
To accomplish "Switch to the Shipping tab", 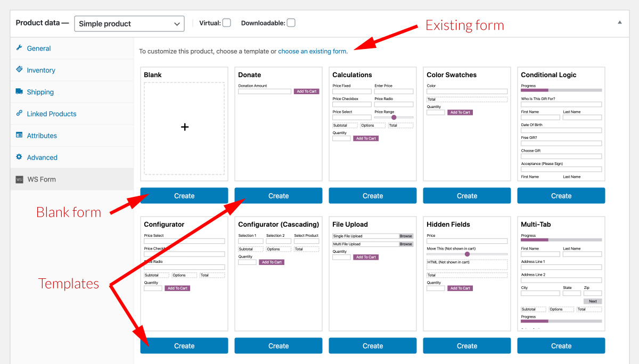I will 40,92.
